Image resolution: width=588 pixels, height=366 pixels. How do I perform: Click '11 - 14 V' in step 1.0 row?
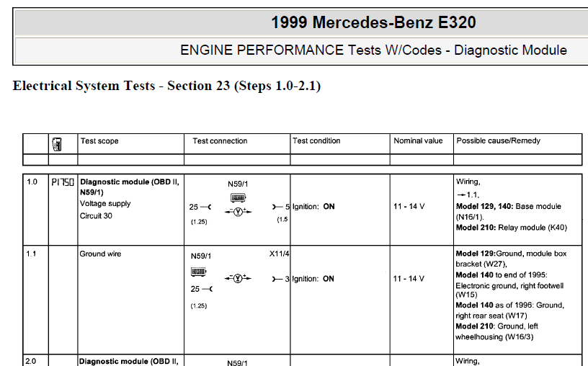(409, 206)
